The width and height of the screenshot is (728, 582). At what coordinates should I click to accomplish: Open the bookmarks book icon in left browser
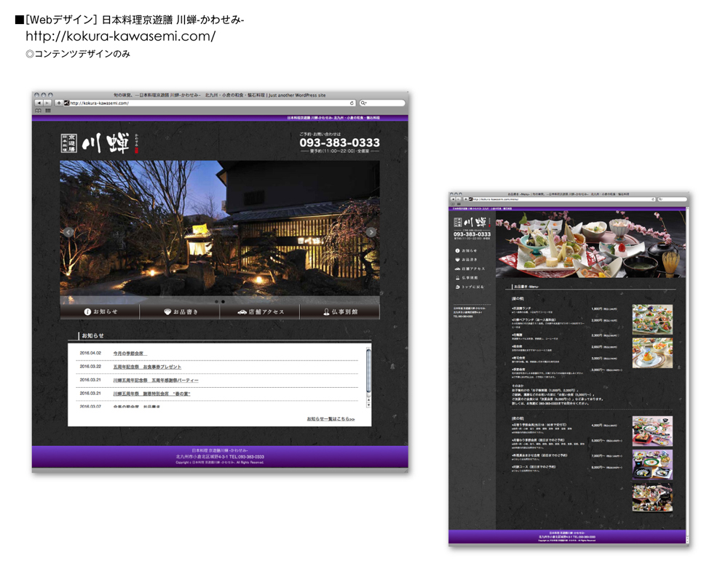click(x=38, y=111)
